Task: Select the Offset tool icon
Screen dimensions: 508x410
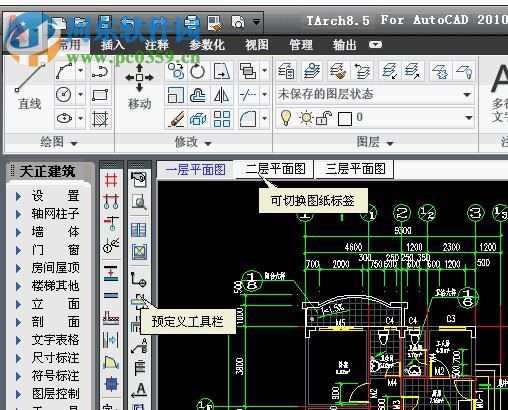Action: point(198,95)
